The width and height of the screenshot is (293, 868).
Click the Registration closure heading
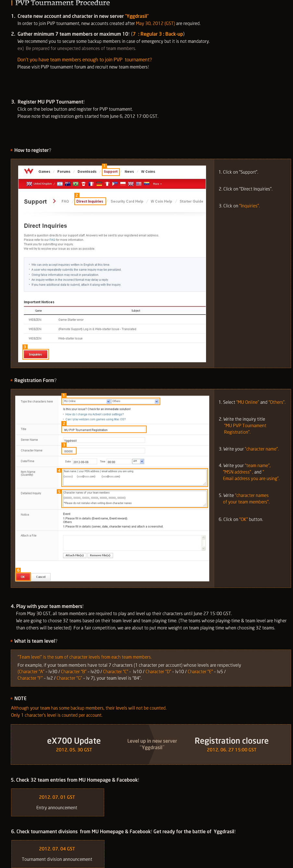(232, 741)
